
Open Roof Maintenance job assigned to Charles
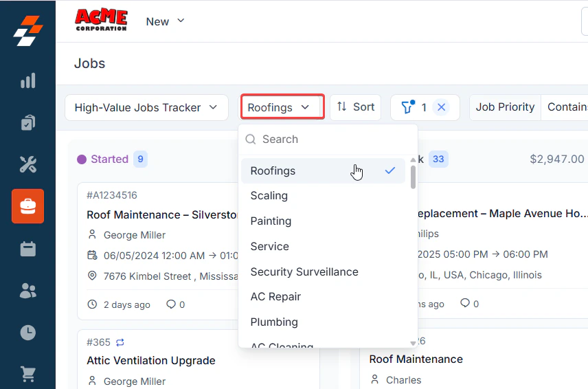pyautogui.click(x=416, y=359)
